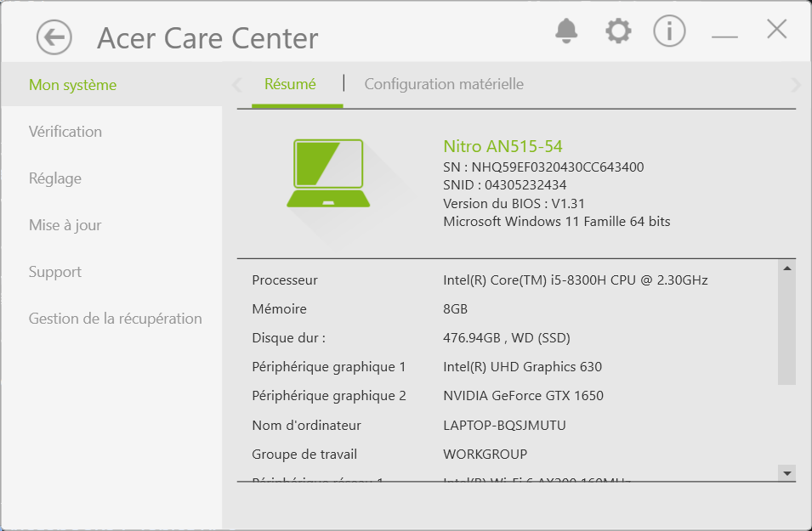Viewport: 812px width, 531px height.
Task: Click WORKGROUP value
Action: (x=485, y=455)
